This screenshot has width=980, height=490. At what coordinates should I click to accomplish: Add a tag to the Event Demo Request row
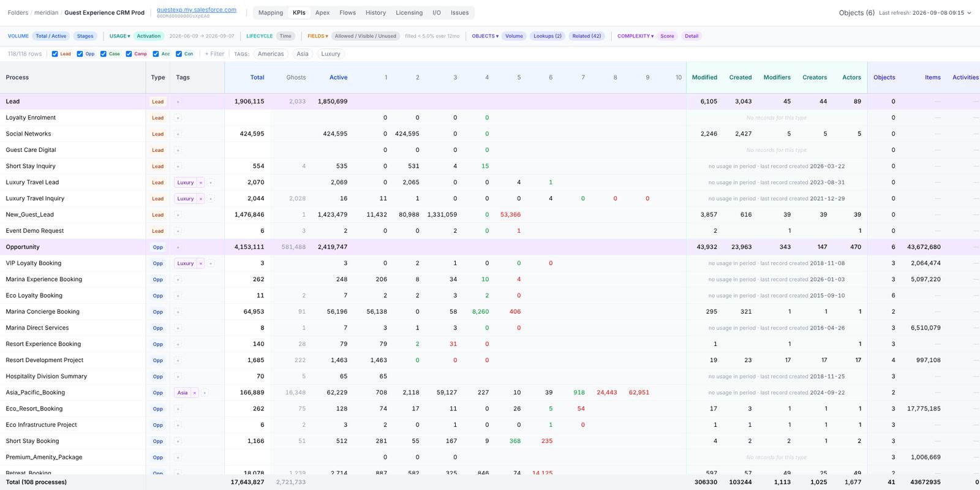click(178, 231)
